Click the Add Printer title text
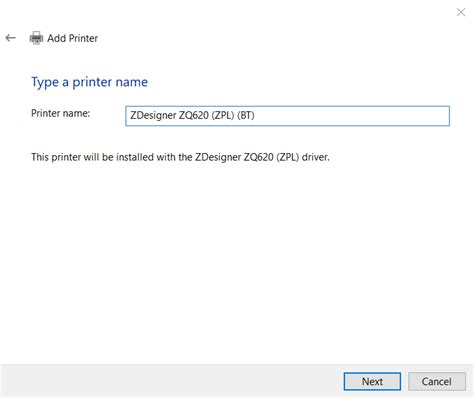Image resolution: width=474 pixels, height=398 pixels. click(72, 38)
